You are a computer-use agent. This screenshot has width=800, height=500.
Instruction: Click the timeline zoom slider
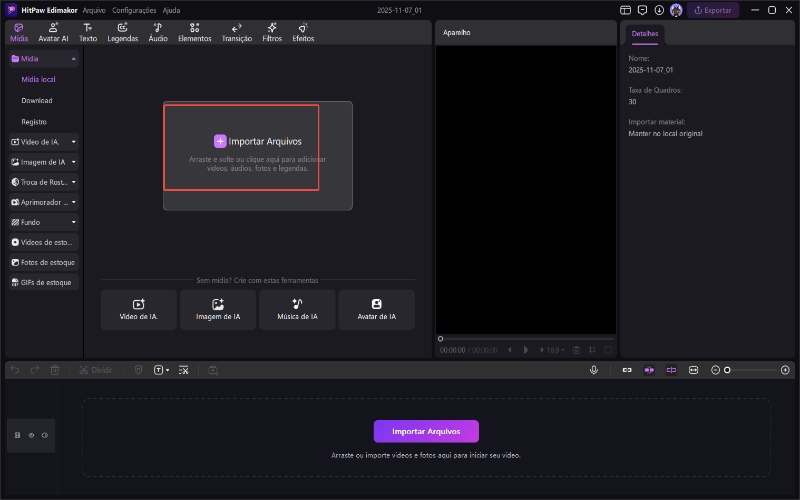pos(752,370)
